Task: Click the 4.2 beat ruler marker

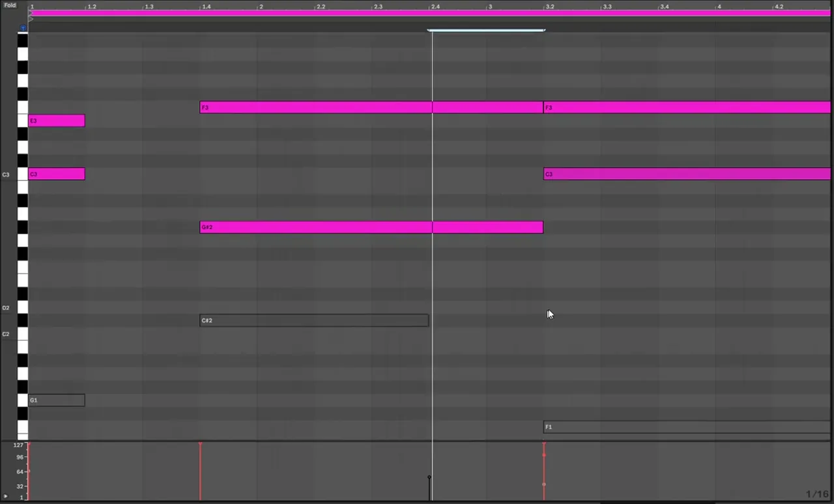Action: point(779,7)
